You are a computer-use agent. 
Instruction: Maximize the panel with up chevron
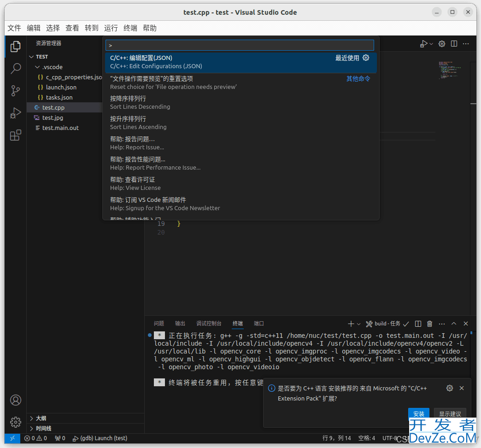(454, 324)
